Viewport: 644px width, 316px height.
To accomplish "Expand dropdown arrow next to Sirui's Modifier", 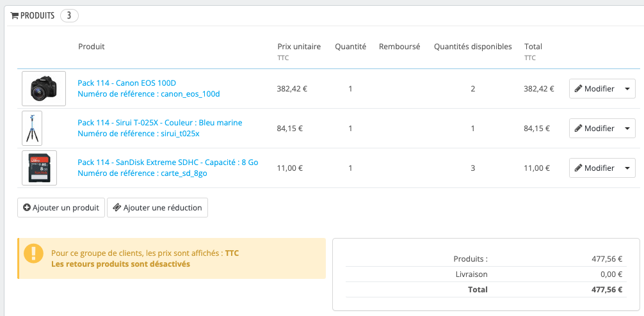I will (x=627, y=129).
